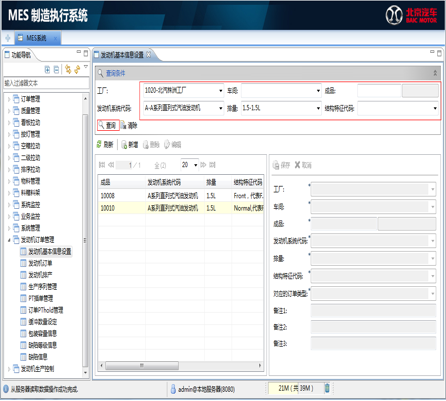
Task: Switch to the MES系统 tab
Action: (37, 38)
